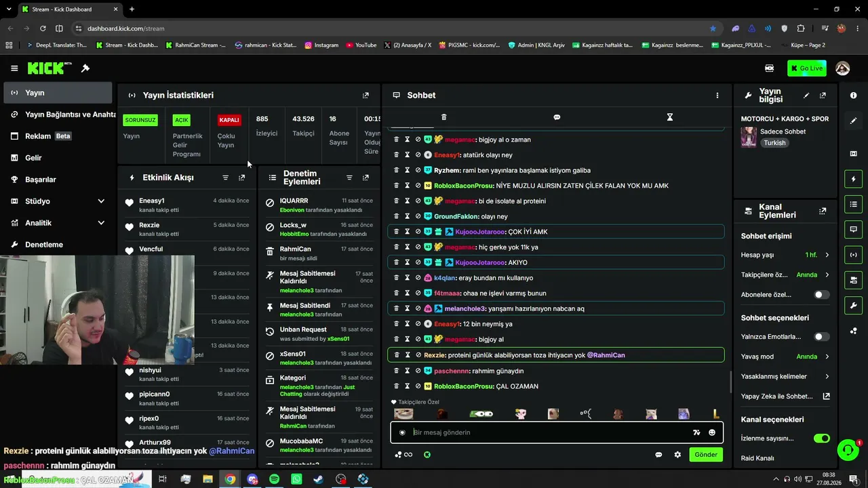Open YouTube bookmark in bookmarks bar
868x488 pixels.
361,45
